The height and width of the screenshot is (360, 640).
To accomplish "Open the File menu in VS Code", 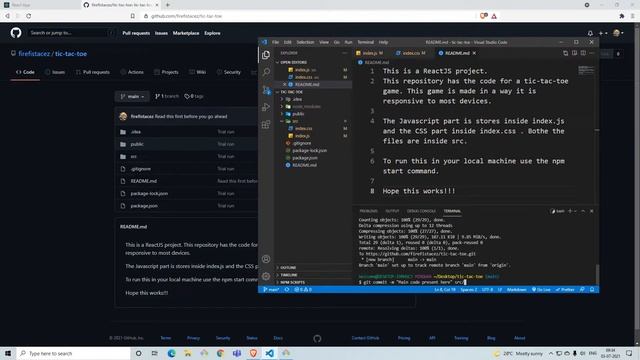I will (276, 42).
